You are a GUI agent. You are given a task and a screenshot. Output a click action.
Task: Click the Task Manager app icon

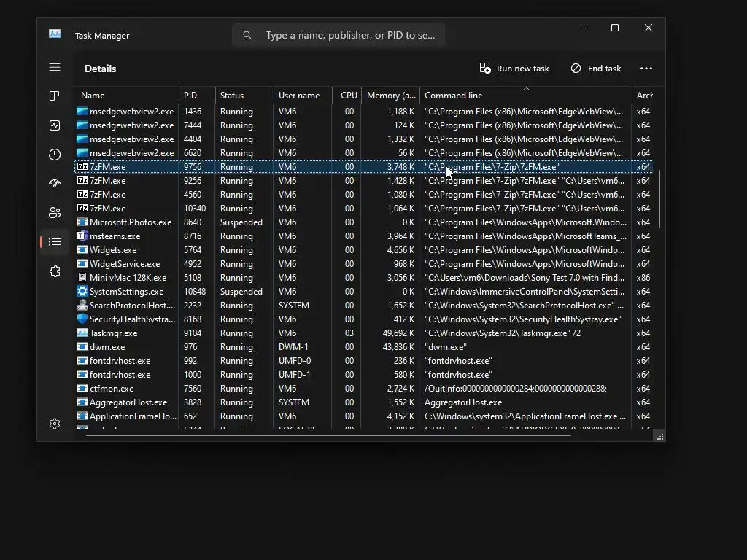click(55, 34)
